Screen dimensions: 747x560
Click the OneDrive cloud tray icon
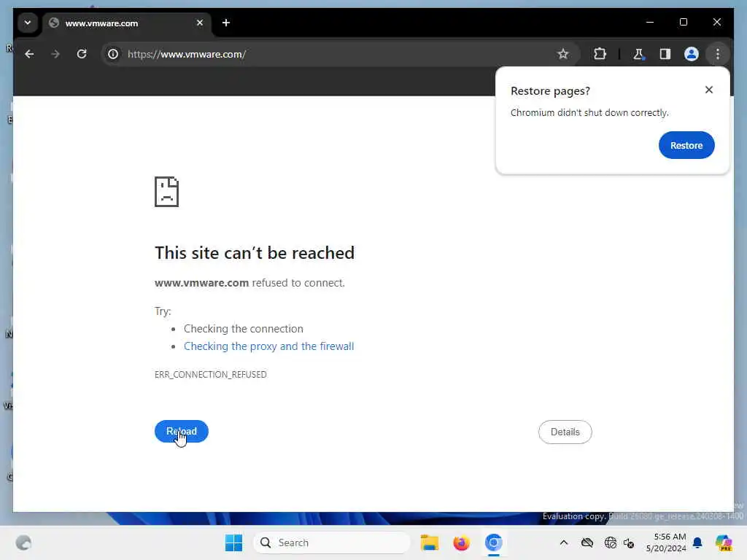[x=587, y=542]
